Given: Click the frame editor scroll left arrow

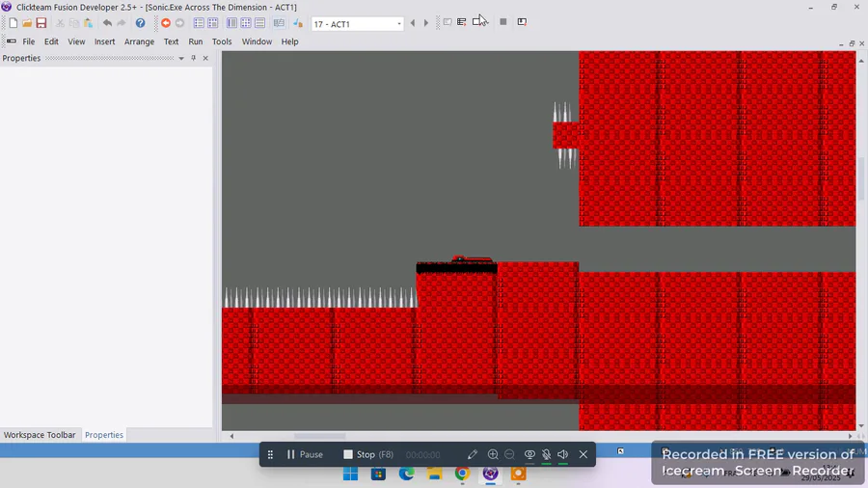Looking at the screenshot, I should point(231,436).
